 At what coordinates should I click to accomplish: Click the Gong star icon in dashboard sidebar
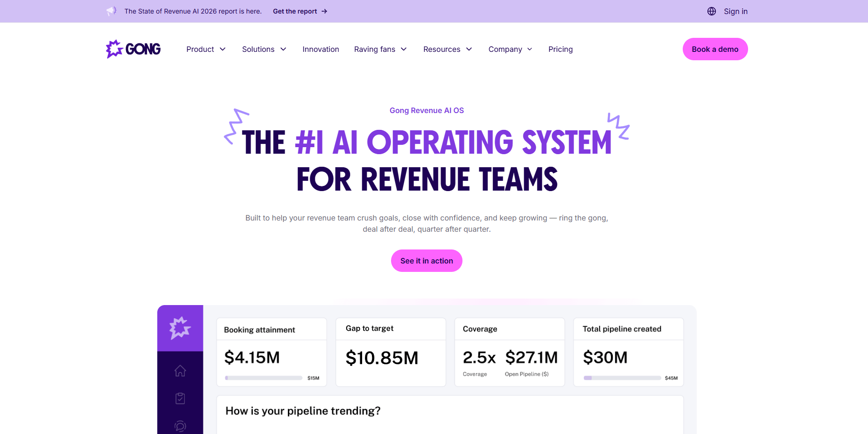pos(180,328)
